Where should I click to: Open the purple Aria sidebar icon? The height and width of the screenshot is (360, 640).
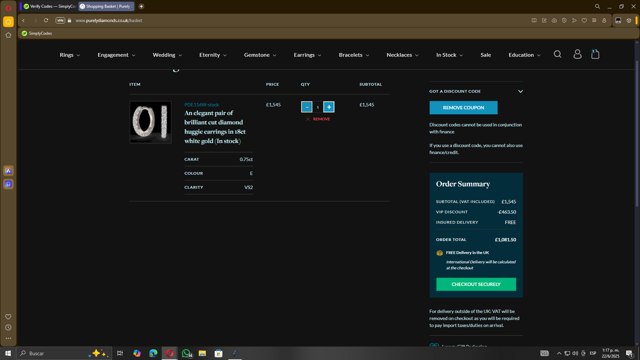[8, 171]
